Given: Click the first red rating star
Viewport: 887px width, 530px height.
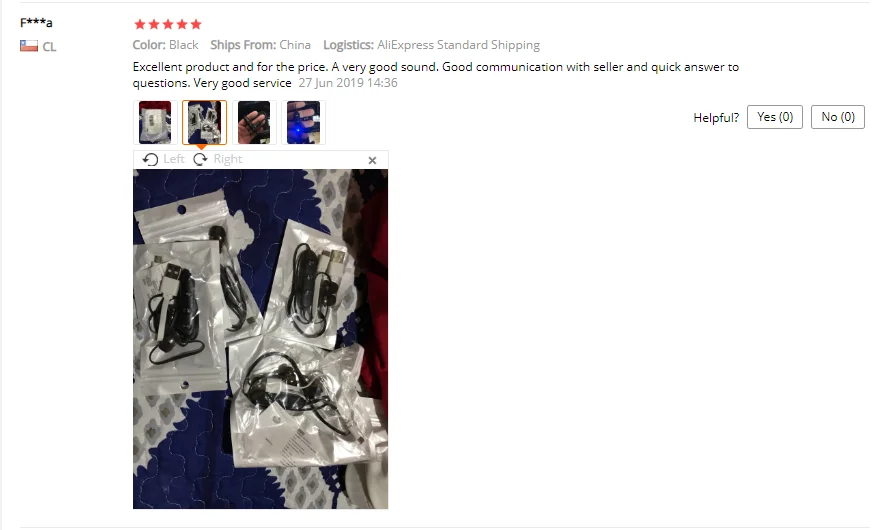Looking at the screenshot, I should (140, 24).
